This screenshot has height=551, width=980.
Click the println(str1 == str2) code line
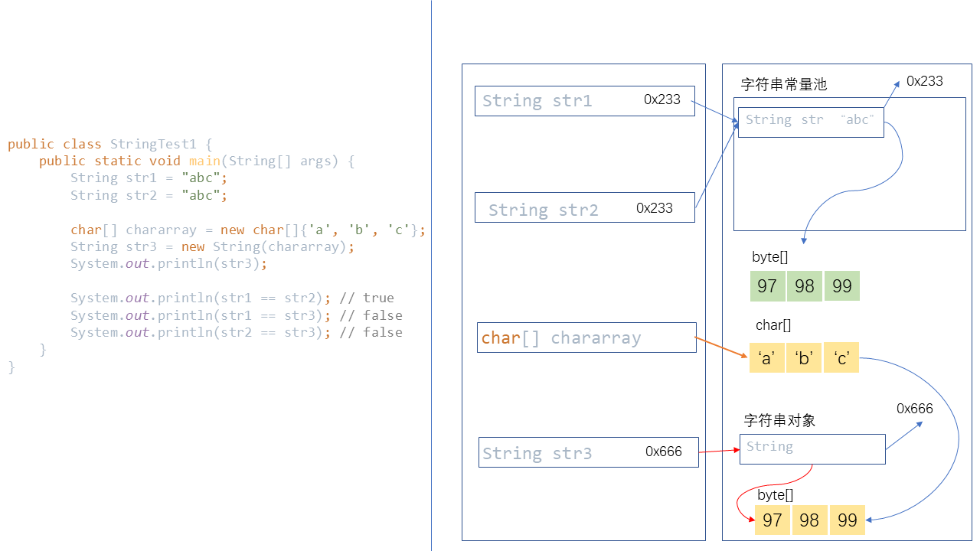tap(232, 298)
